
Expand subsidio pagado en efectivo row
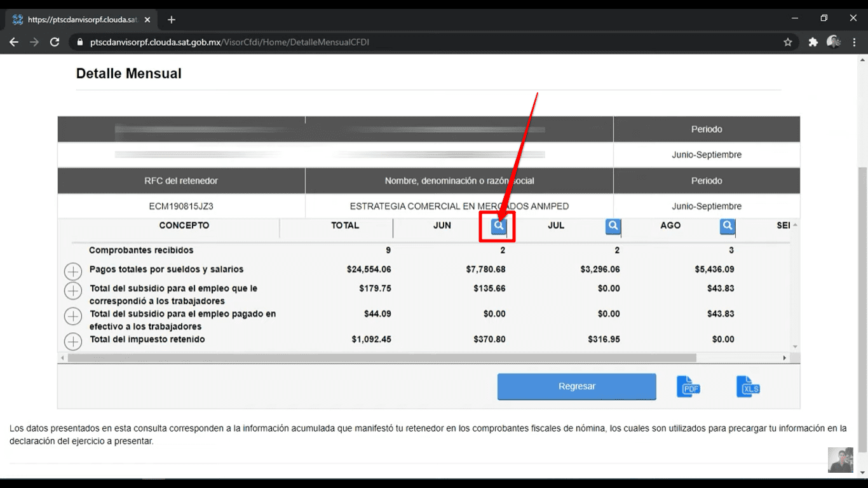(x=73, y=316)
